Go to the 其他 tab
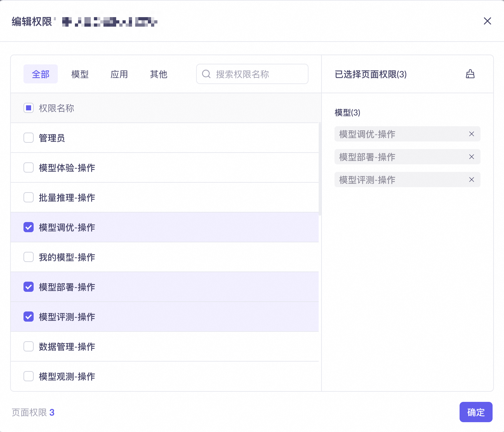504x432 pixels. (159, 74)
